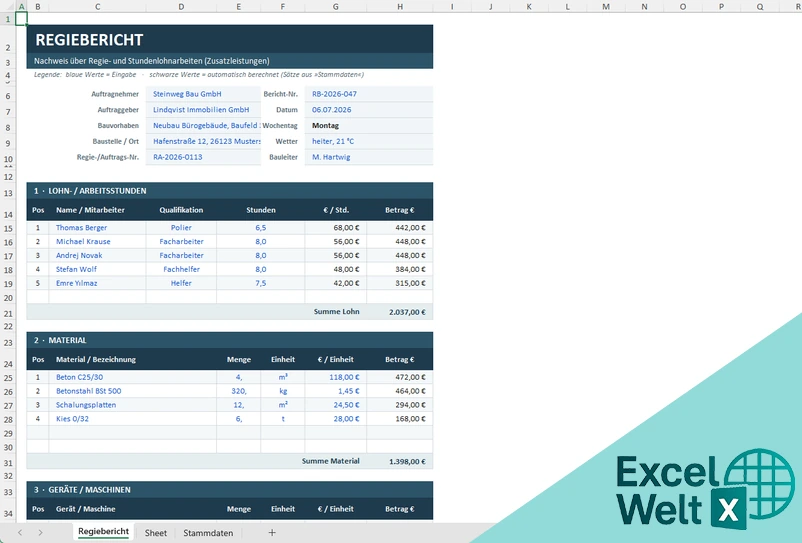Click the name Thomas Berger
The height and width of the screenshot is (543, 802).
(x=97, y=228)
